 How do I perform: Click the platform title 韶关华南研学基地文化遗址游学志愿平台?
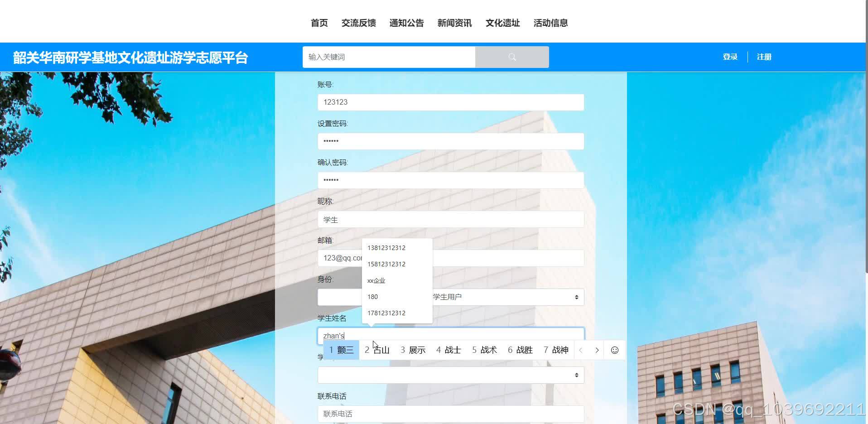point(130,58)
